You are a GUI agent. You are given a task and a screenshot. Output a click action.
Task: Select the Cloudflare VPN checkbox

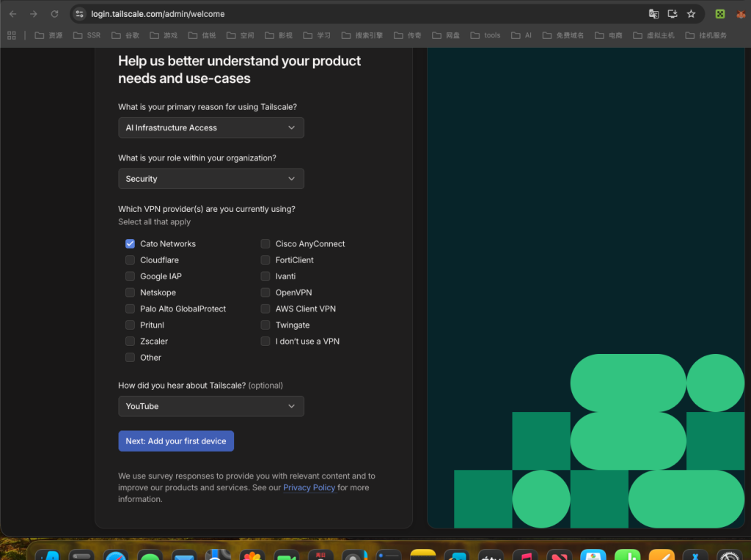point(130,260)
